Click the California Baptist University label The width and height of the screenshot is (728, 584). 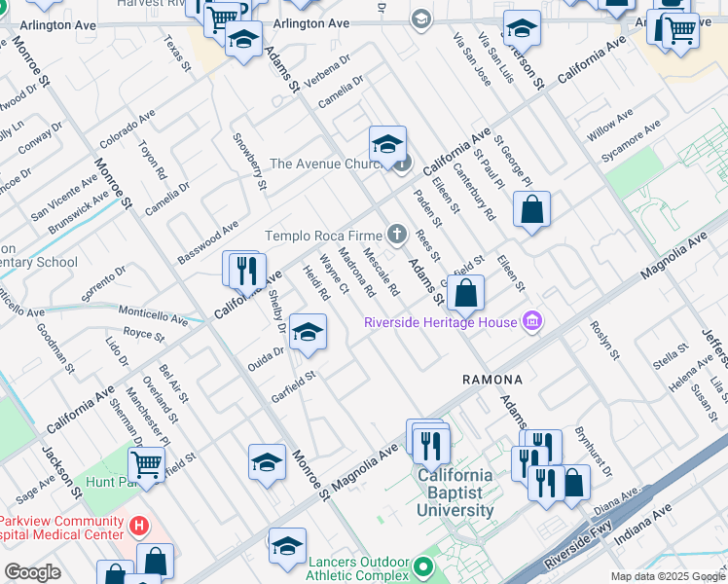coord(455,493)
